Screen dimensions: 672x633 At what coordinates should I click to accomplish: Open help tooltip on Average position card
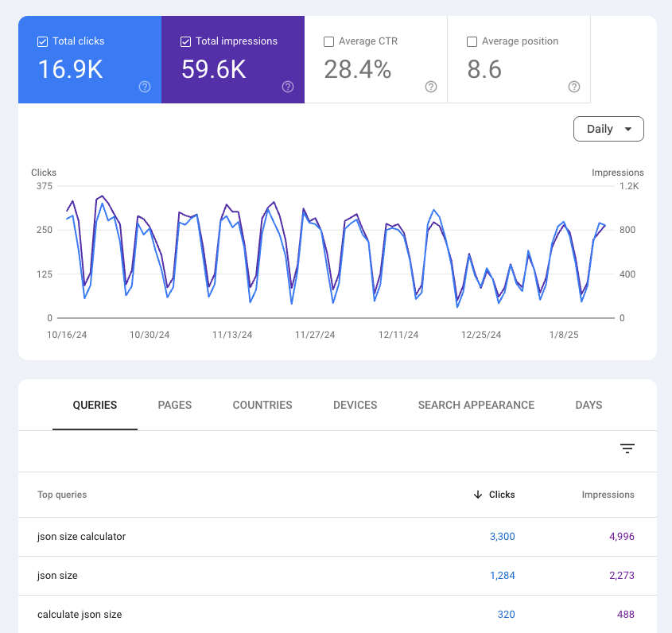tap(573, 87)
